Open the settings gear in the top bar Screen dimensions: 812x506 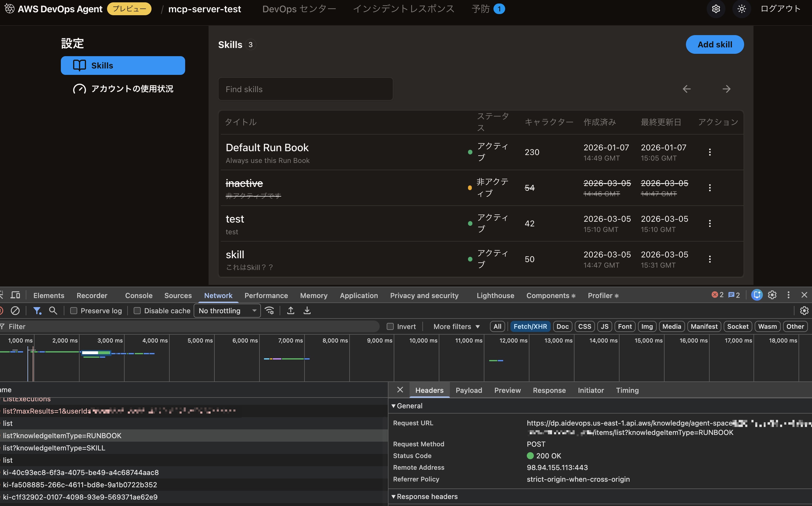tap(716, 9)
